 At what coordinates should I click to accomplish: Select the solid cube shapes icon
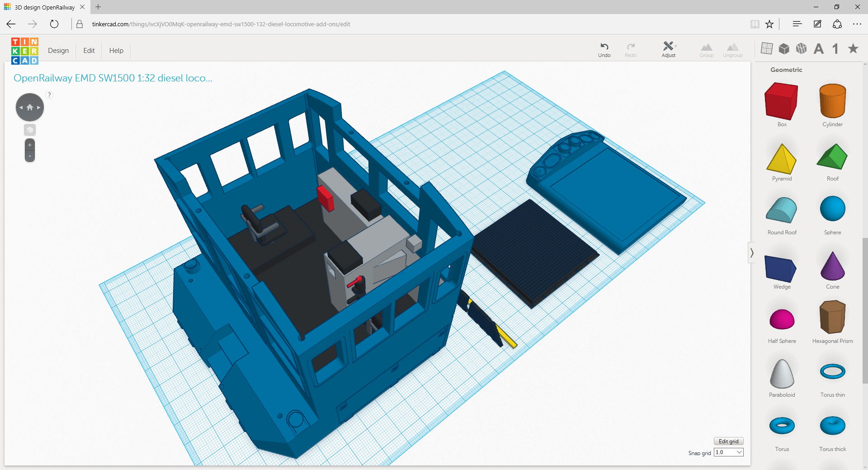tap(784, 48)
